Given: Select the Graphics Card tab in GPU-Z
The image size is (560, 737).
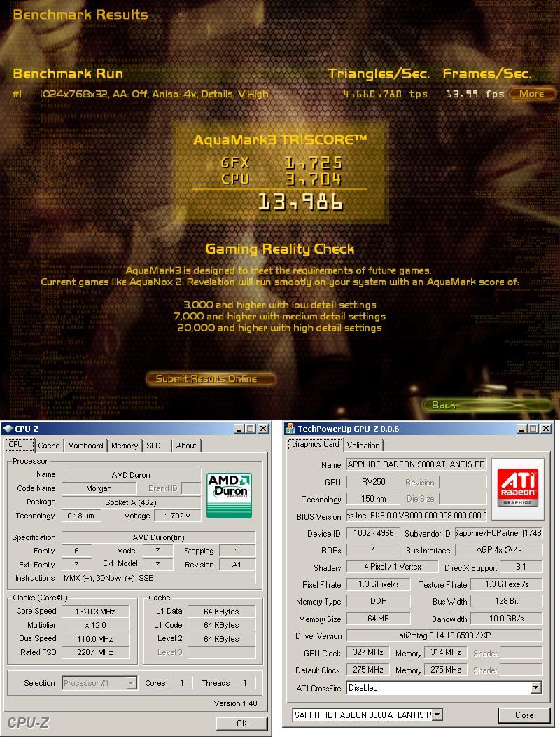Looking at the screenshot, I should 315,444.
